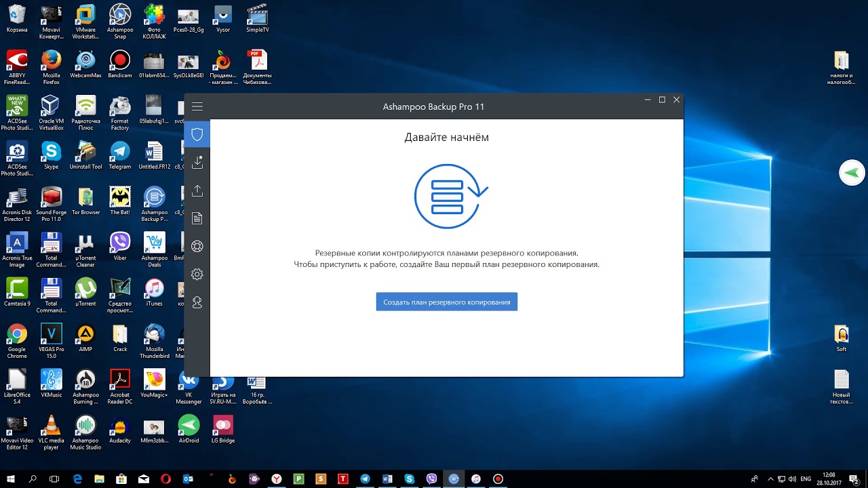
Task: Open the reports document sidebar icon
Action: [197, 218]
